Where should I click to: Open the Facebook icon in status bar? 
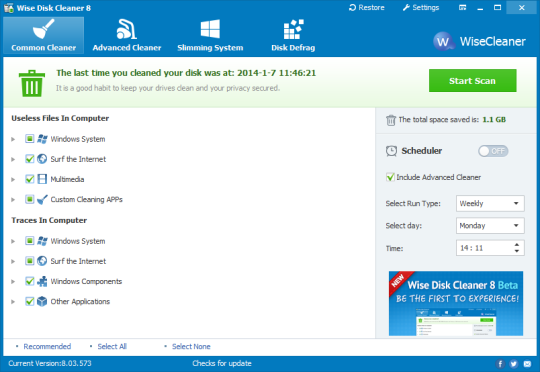click(x=500, y=364)
